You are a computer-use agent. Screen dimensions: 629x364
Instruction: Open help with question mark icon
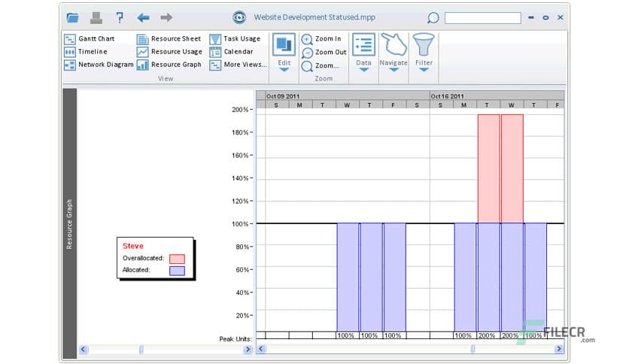tap(119, 17)
